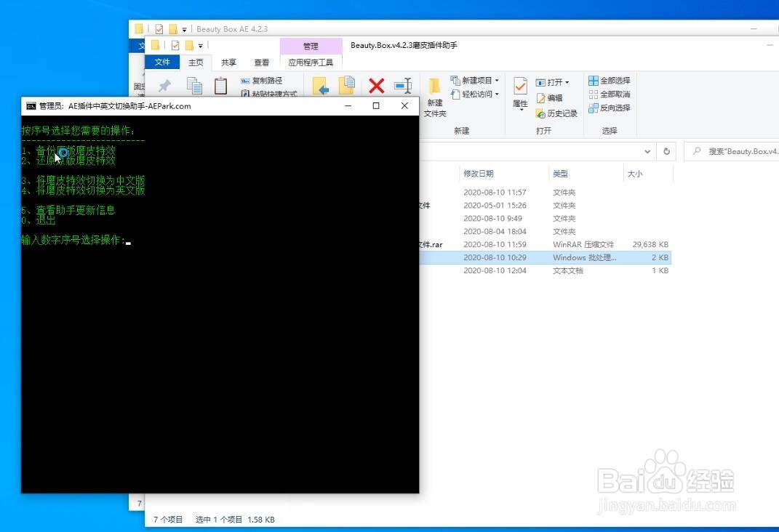Switch to the Home (主页) tab
The width and height of the screenshot is (779, 532).
point(196,63)
